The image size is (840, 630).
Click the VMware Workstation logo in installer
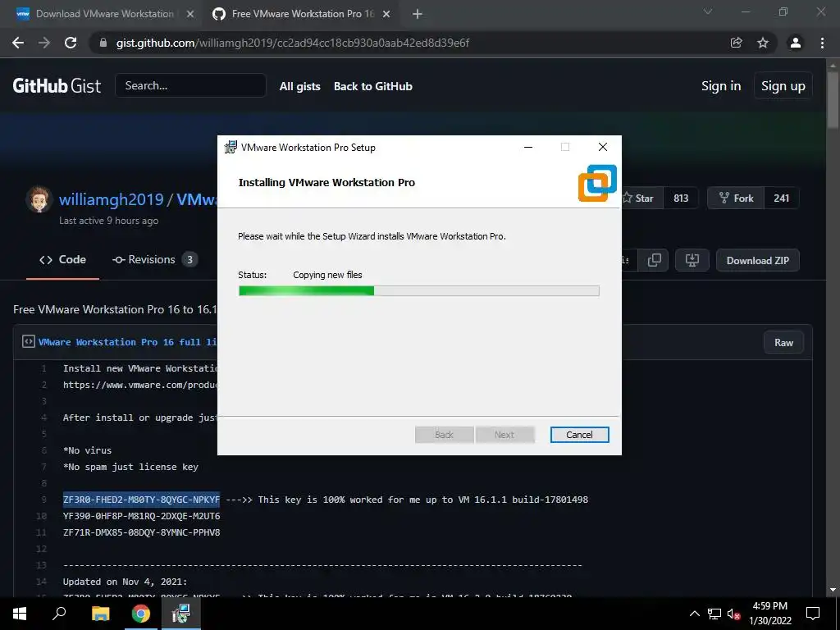597,183
